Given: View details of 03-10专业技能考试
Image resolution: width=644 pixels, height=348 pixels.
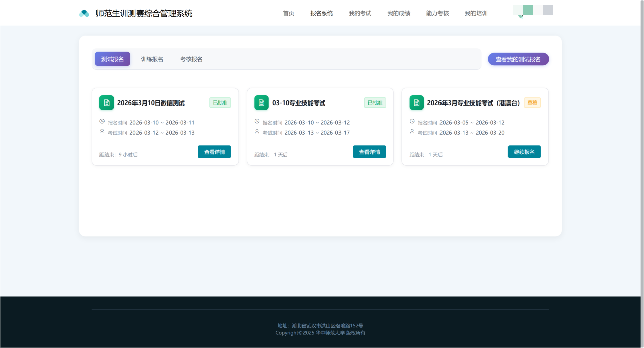Looking at the screenshot, I should tap(369, 152).
